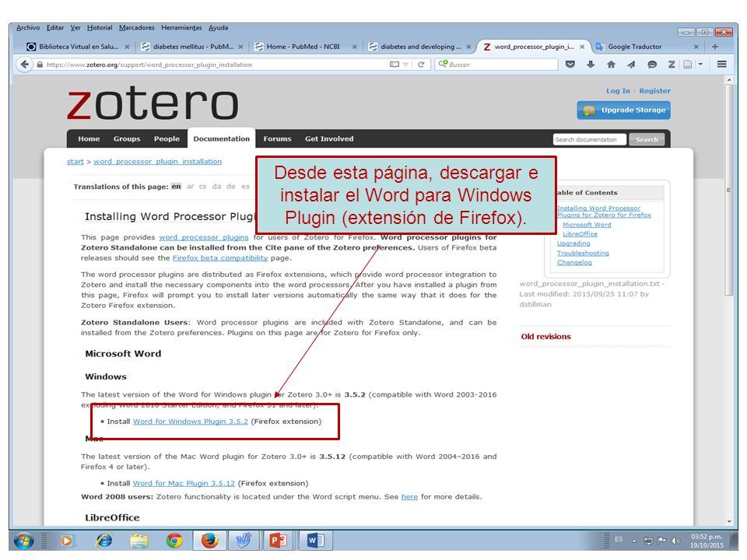Select the es translation link

245,186
